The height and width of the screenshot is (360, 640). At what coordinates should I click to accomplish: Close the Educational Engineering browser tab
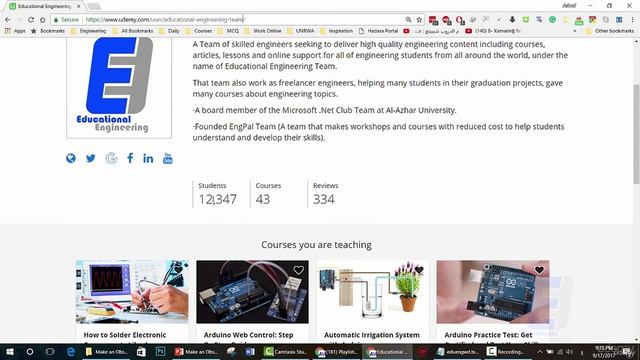(79, 7)
